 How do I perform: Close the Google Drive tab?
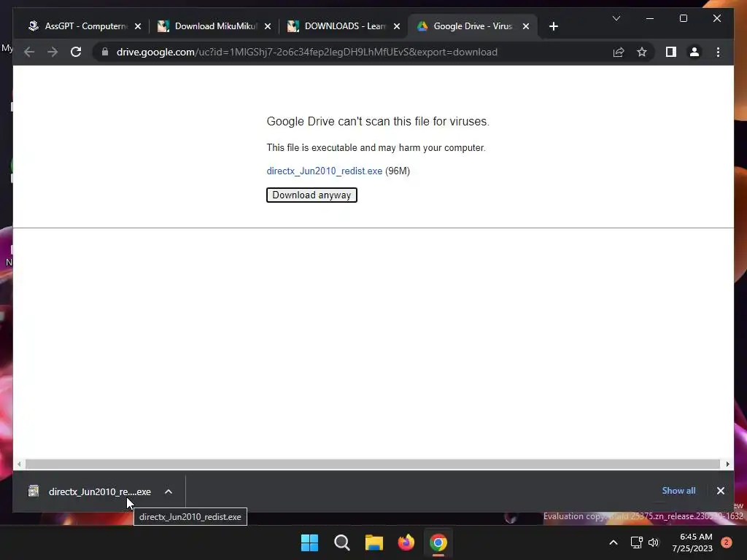click(x=526, y=26)
